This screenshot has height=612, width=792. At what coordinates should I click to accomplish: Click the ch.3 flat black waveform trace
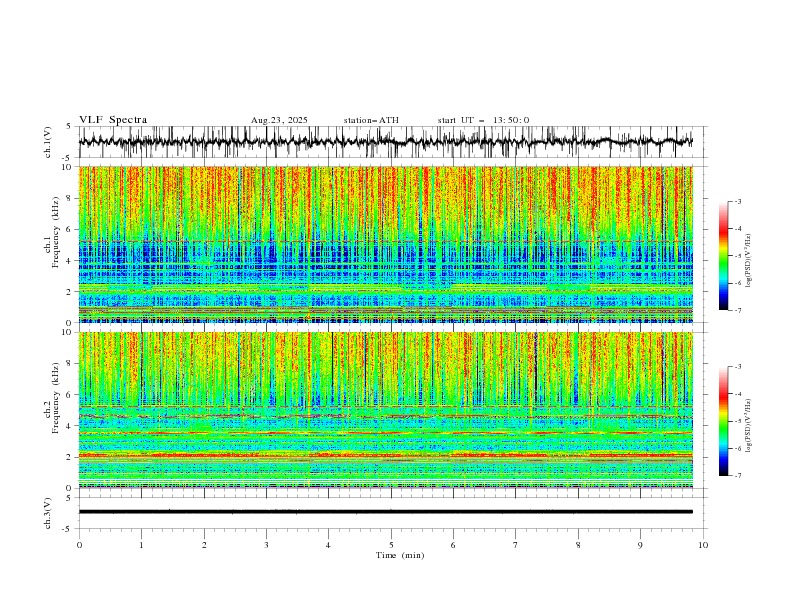(385, 512)
